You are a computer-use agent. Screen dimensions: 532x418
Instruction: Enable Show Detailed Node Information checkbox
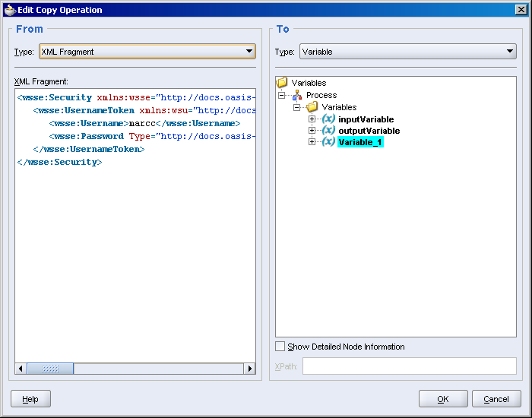tap(280, 347)
